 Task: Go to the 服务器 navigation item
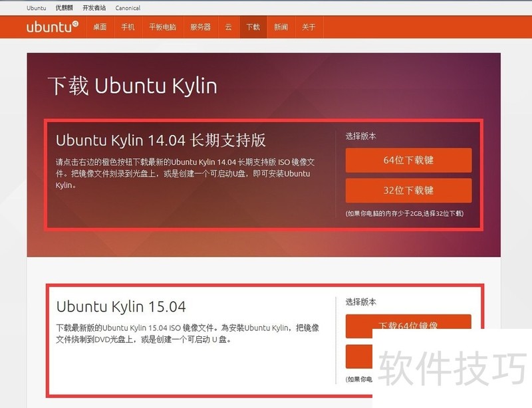point(201,27)
